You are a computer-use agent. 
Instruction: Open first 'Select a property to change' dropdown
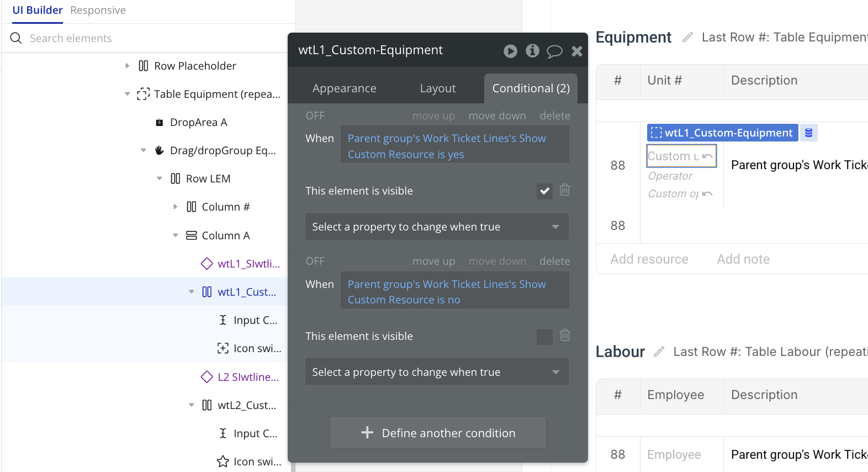pyautogui.click(x=437, y=227)
